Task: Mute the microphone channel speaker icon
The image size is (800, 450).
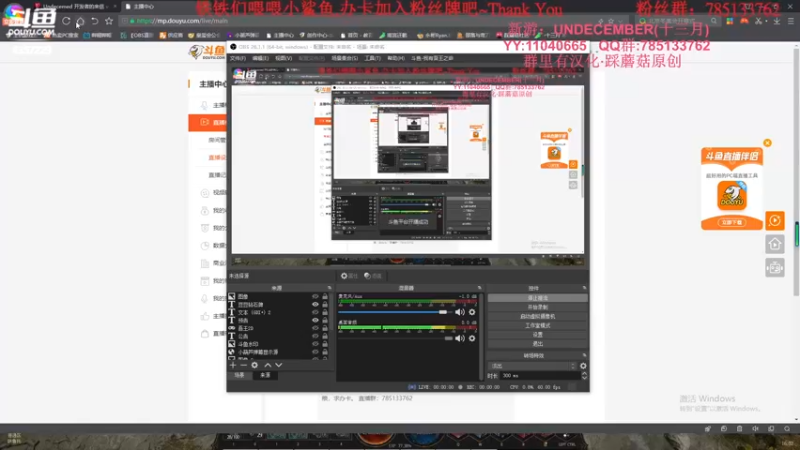Action: click(x=460, y=312)
